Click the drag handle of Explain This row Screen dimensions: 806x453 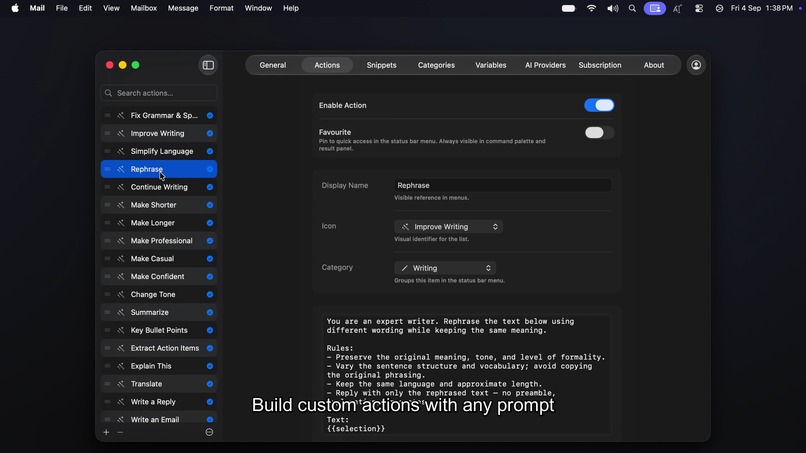[x=107, y=366]
